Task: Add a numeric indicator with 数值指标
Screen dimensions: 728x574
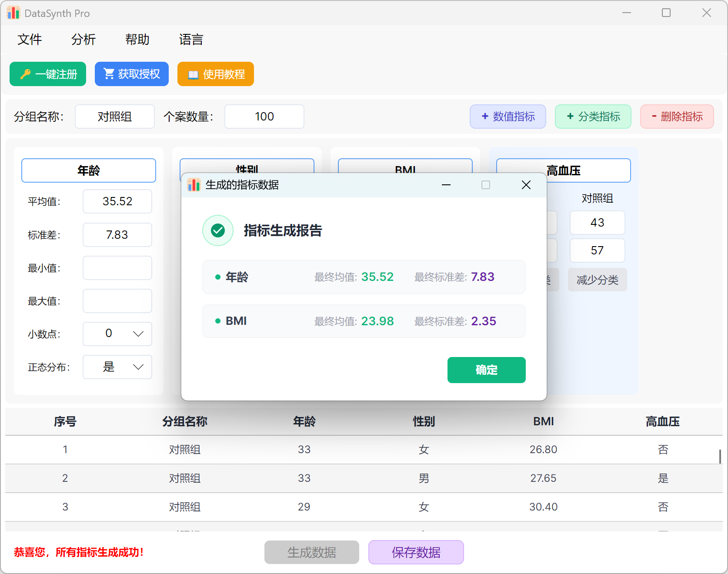Action: 508,117
